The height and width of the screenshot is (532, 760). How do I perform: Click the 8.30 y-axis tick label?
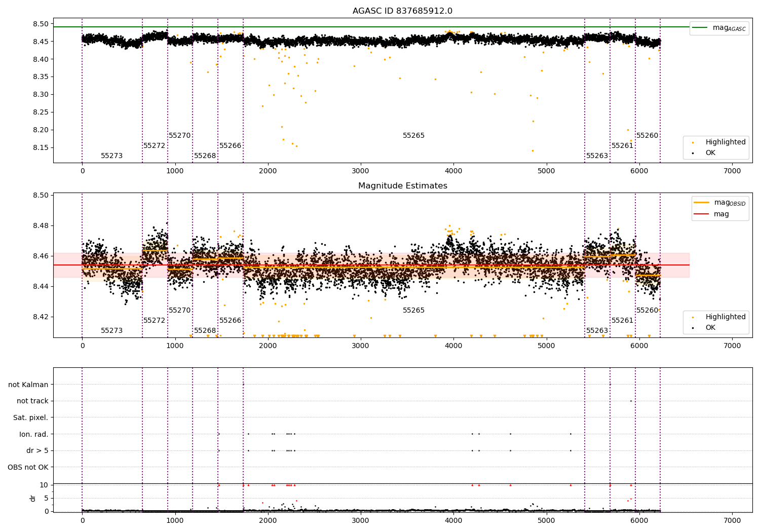coord(41,95)
